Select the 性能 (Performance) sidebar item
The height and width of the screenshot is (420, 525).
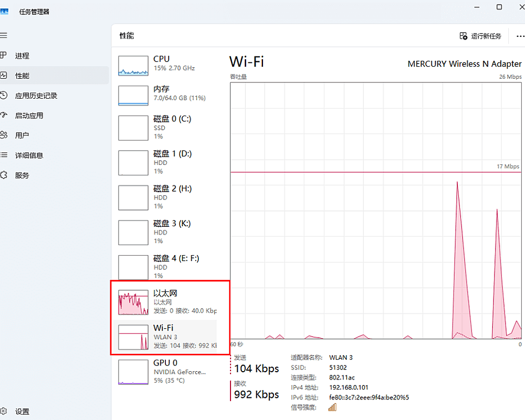click(x=22, y=76)
